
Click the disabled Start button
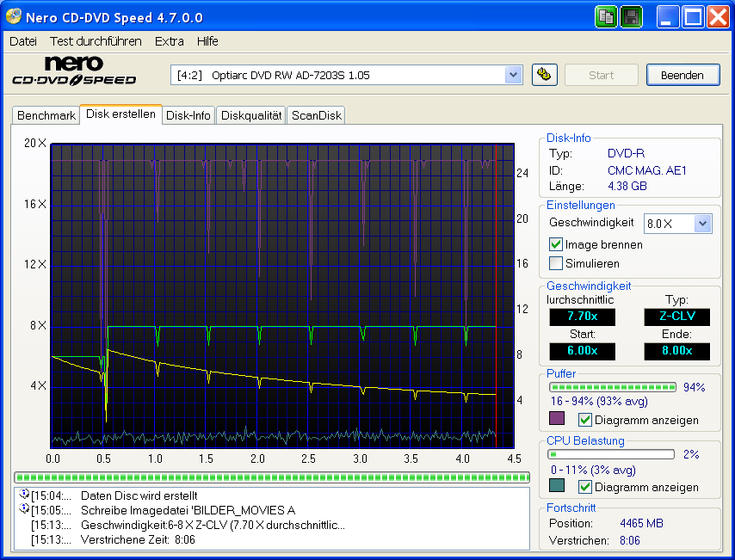click(601, 75)
